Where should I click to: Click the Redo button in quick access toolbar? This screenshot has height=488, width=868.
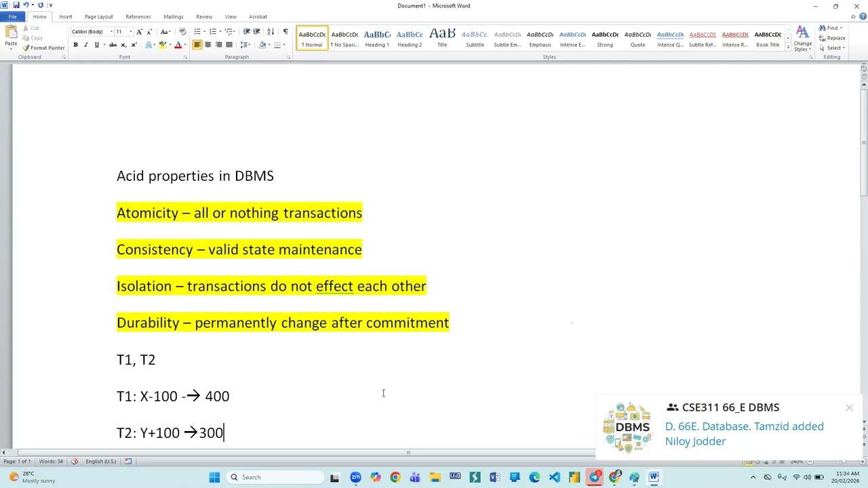pyautogui.click(x=41, y=5)
